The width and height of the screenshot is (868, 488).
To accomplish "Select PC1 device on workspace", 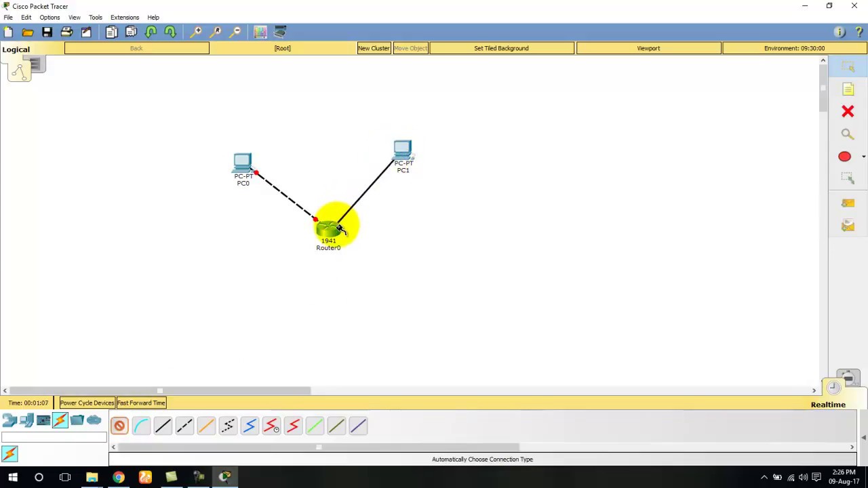I will 402,150.
